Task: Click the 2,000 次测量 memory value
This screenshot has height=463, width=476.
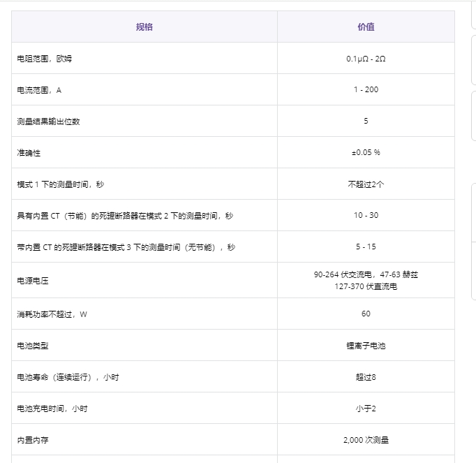Action: pyautogui.click(x=366, y=440)
